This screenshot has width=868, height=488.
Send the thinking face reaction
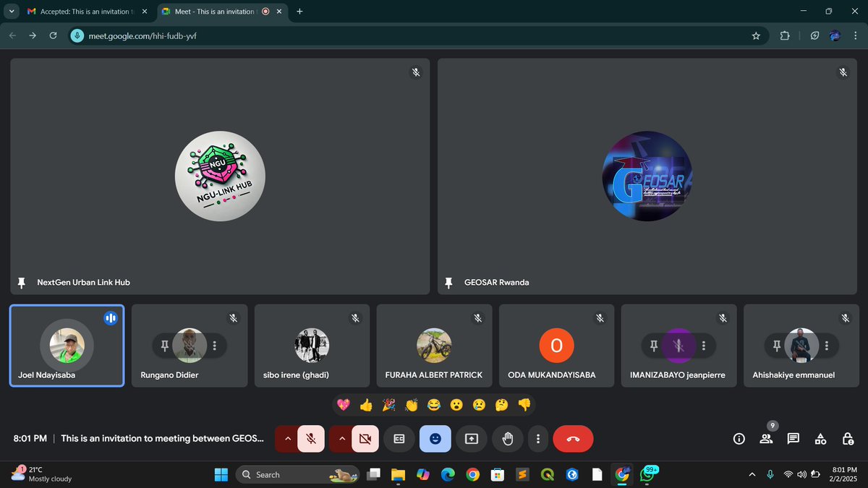coord(501,405)
